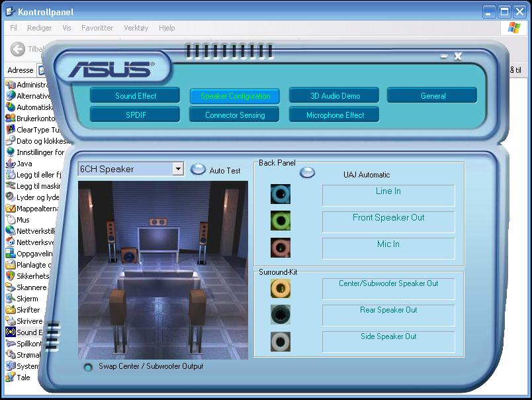Click the ridged grip on left edge

(x=52, y=337)
